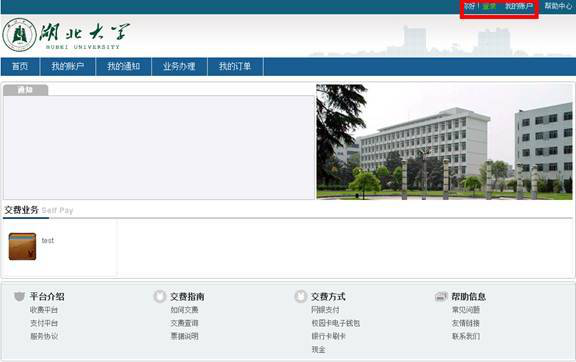
Task: Open the 如何交费 guide link
Action: pos(184,310)
